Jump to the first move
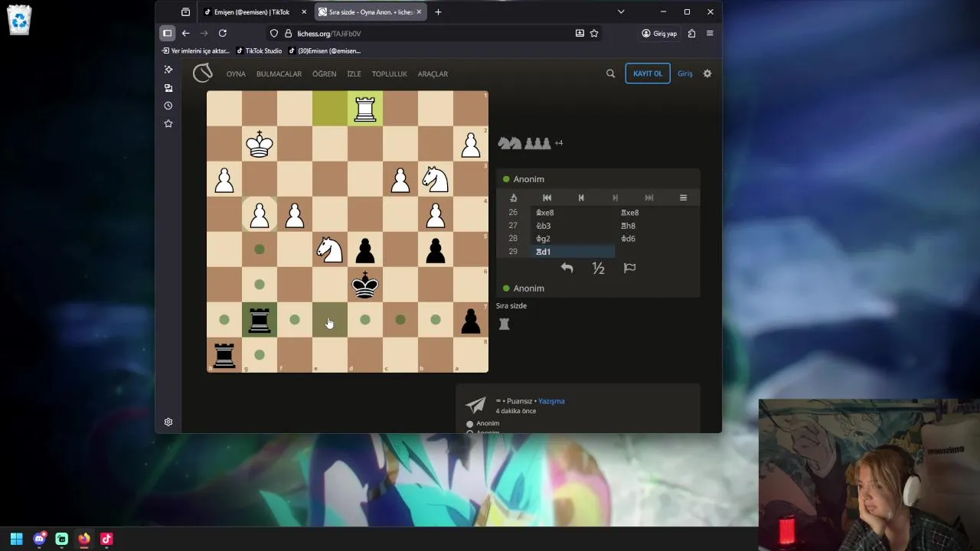 [547, 197]
